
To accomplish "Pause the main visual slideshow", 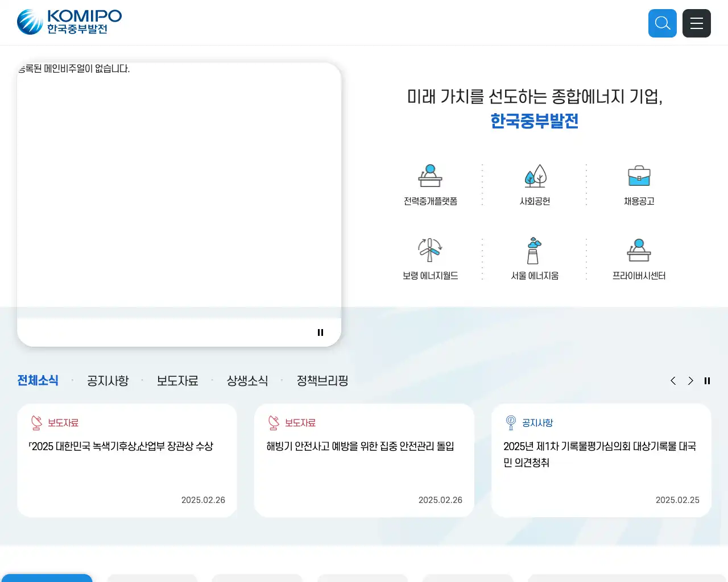I will pyautogui.click(x=320, y=332).
